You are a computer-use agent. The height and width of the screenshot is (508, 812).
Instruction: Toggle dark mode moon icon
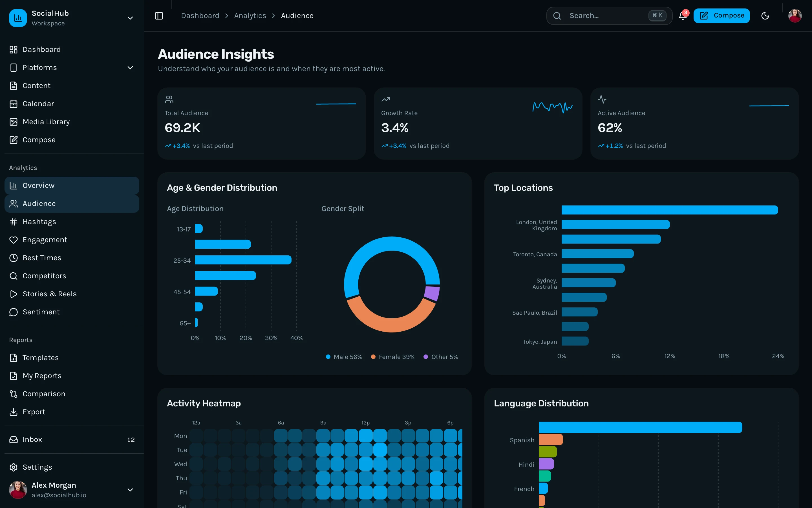[765, 16]
